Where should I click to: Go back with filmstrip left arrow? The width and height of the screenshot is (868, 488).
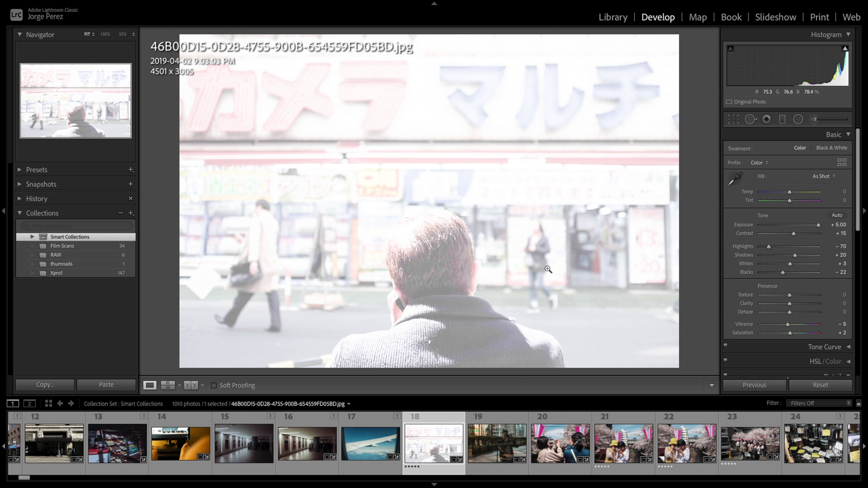(x=60, y=403)
